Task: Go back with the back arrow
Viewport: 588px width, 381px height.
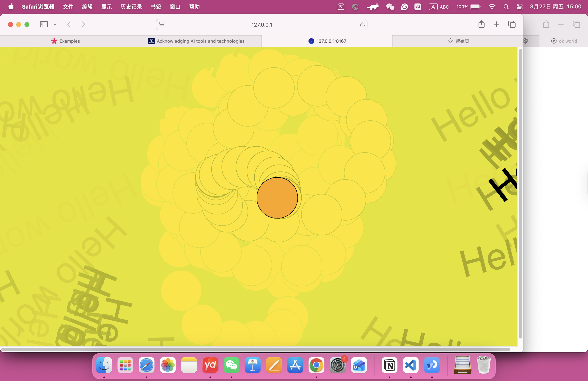Action: point(69,24)
